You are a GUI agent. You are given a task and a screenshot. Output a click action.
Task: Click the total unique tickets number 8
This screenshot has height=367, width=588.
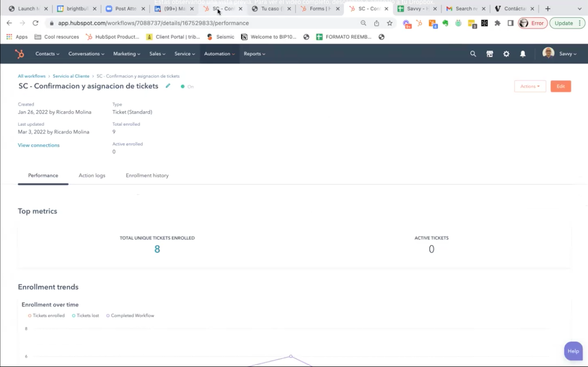tap(157, 249)
